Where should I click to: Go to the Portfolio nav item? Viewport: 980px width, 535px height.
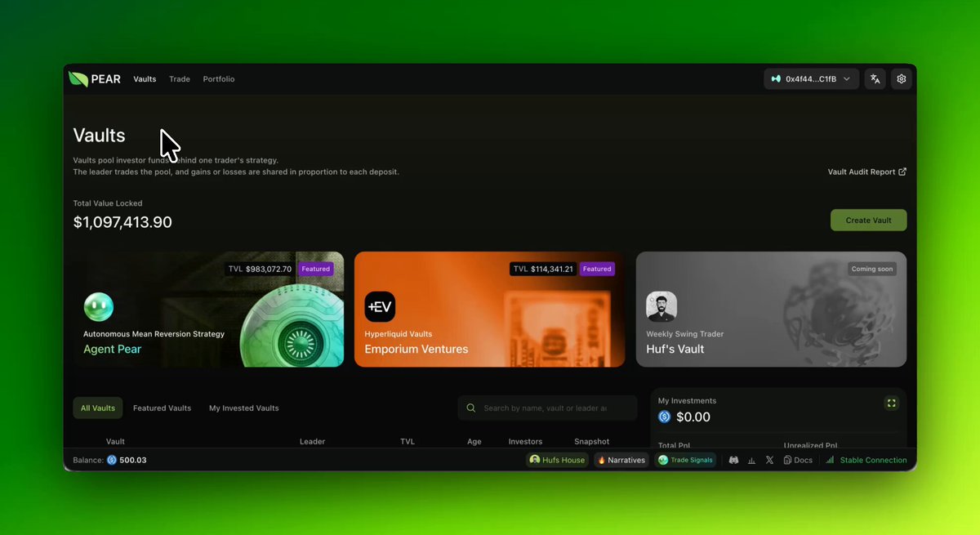219,79
